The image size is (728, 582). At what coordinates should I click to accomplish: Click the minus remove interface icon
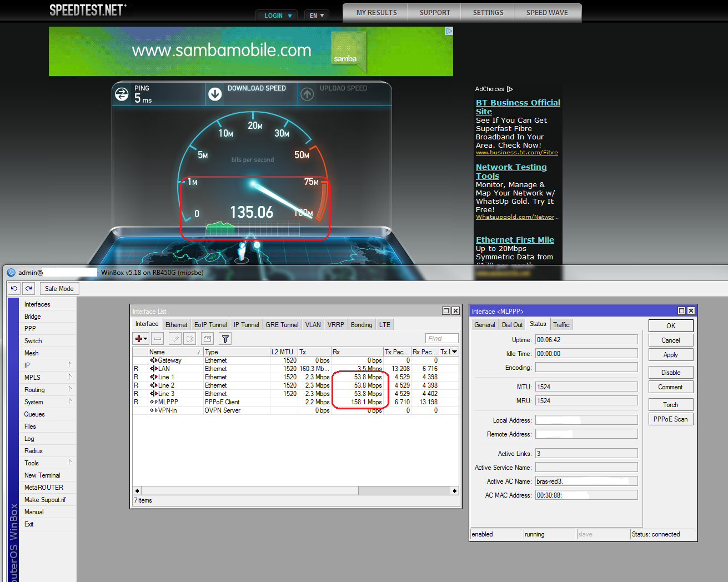pos(158,339)
